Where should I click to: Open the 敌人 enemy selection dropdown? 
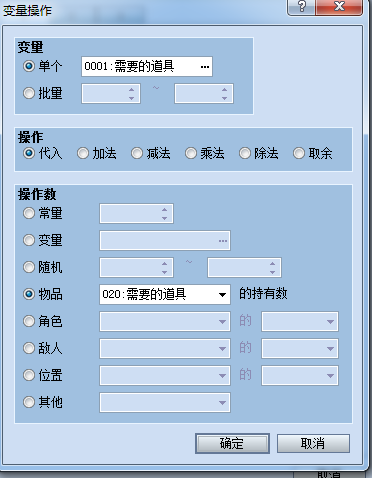coord(165,348)
